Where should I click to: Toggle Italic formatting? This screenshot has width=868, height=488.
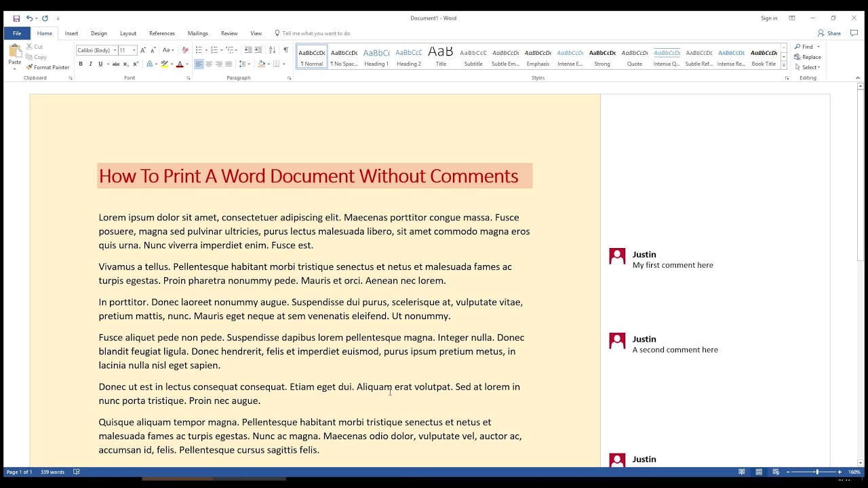coord(90,64)
